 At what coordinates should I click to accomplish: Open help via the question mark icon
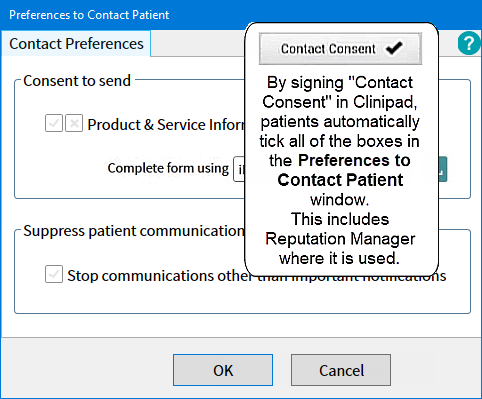tap(470, 43)
